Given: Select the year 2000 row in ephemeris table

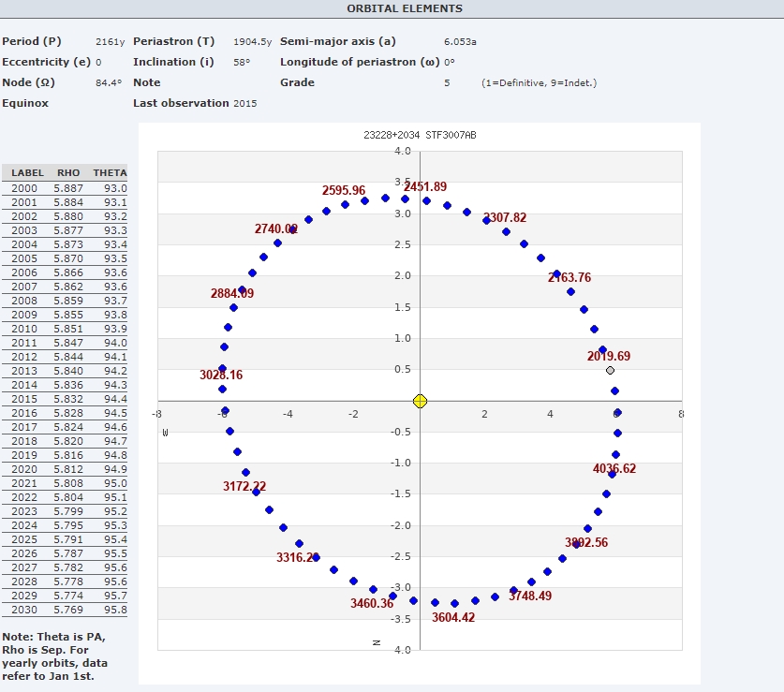Looking at the screenshot, I should (x=66, y=188).
